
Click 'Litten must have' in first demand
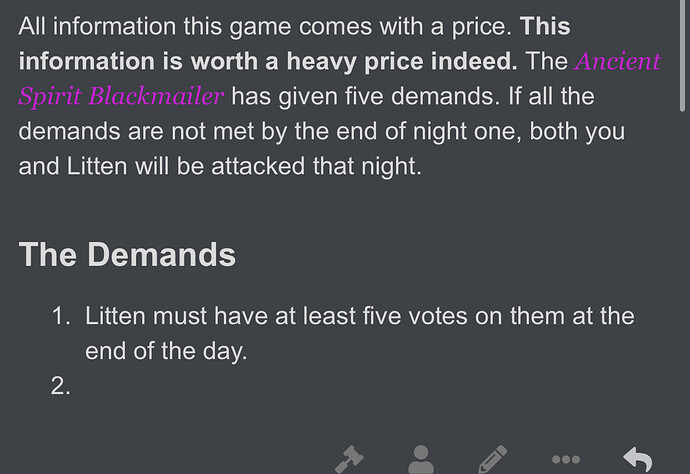click(176, 316)
